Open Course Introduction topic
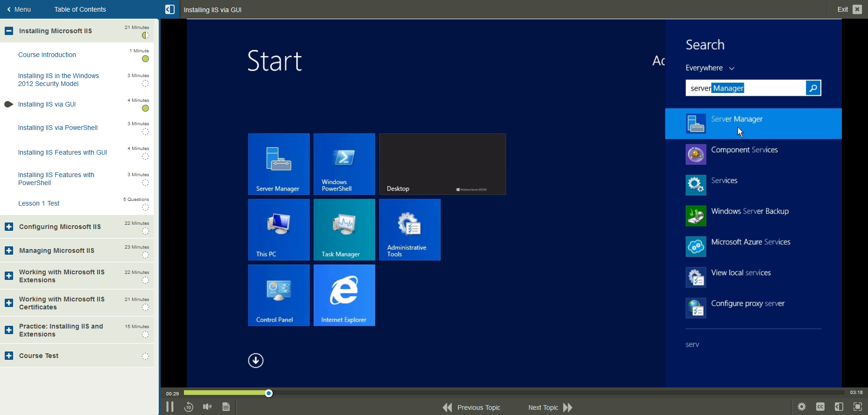 [47, 55]
